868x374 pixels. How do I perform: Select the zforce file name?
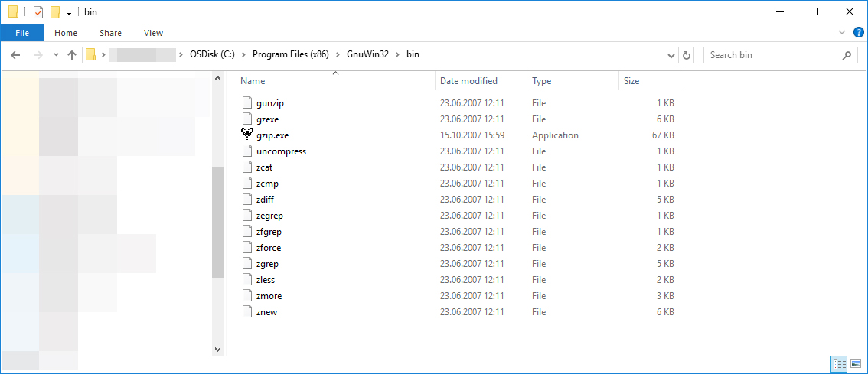click(269, 247)
